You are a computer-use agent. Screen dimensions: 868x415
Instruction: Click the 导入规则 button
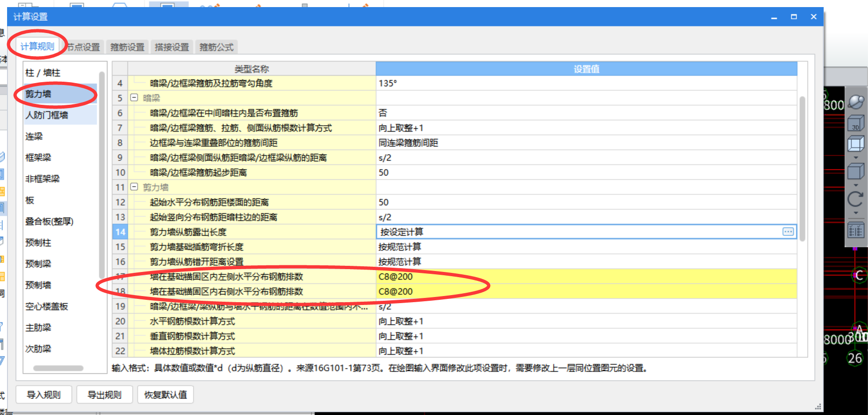[44, 395]
